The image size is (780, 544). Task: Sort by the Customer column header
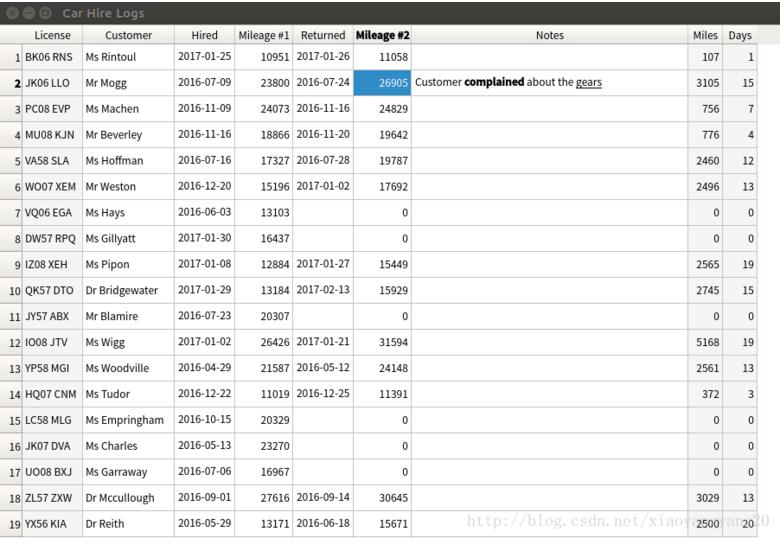(x=128, y=35)
